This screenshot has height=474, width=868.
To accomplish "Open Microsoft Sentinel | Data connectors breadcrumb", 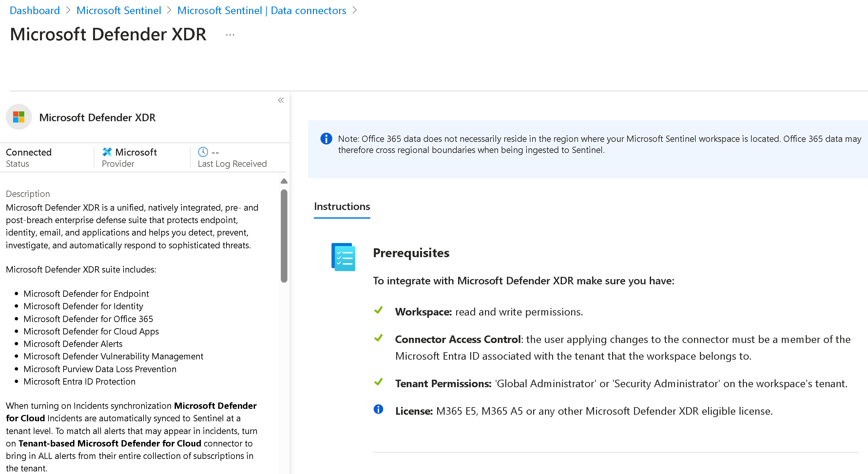I will (261, 10).
